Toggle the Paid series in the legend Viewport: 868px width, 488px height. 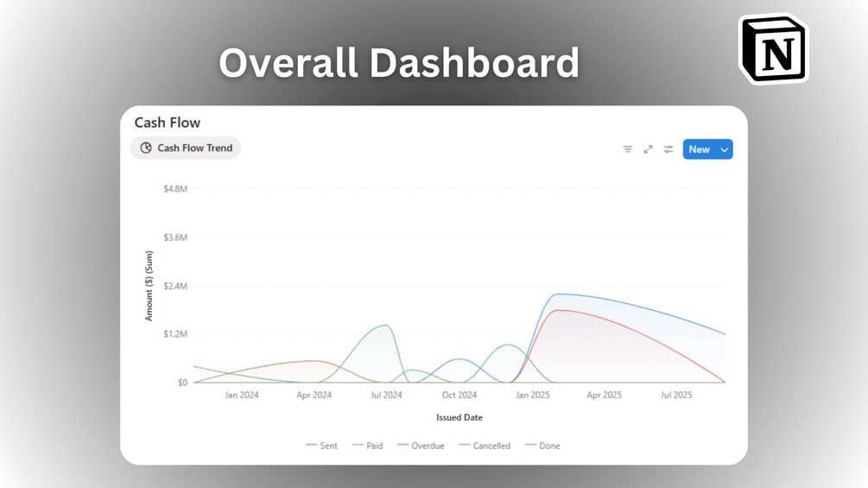(x=368, y=446)
